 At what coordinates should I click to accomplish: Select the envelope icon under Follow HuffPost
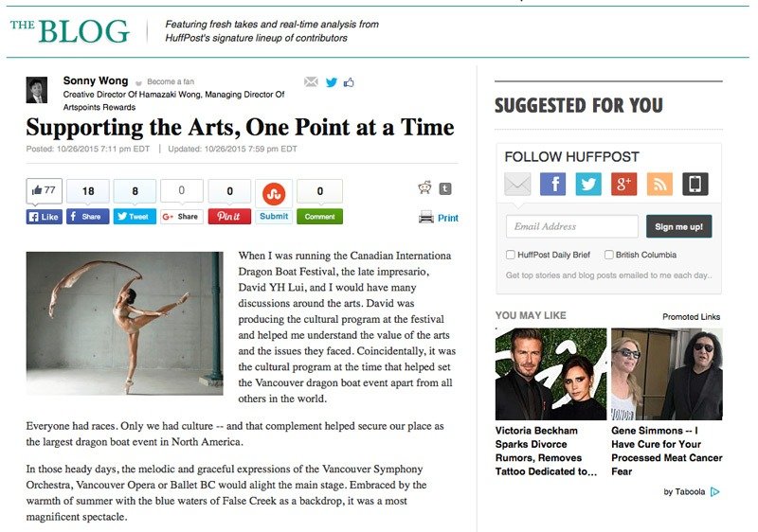tap(517, 185)
